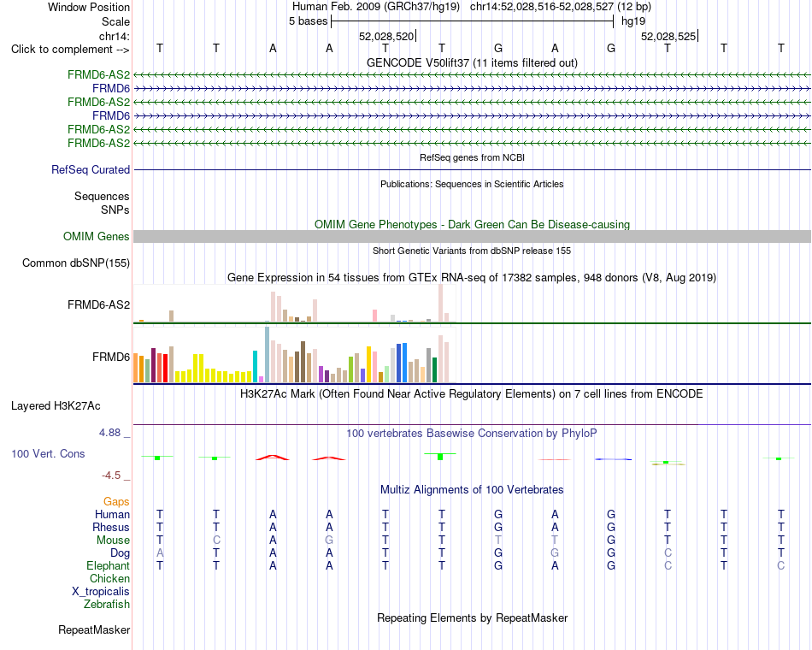Viewport: 812px width, 650px height.
Task: Click the dark blue RefSeq Curated line
Action: click(x=472, y=169)
